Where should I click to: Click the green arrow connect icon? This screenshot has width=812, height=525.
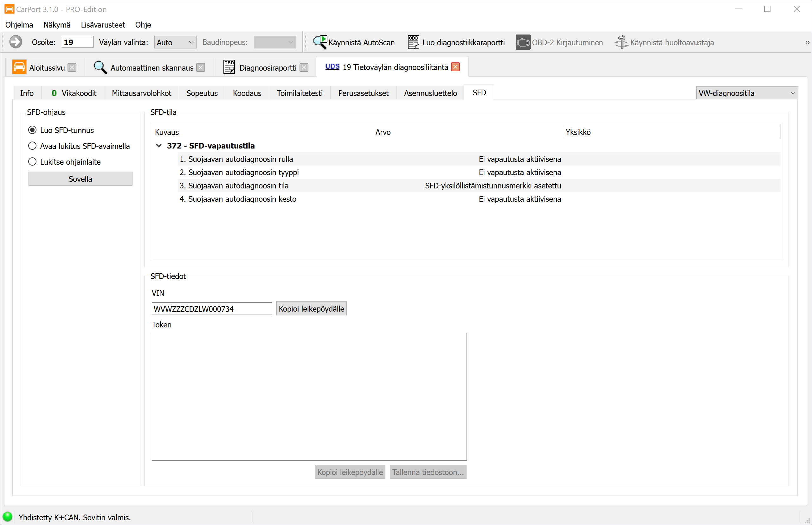15,42
